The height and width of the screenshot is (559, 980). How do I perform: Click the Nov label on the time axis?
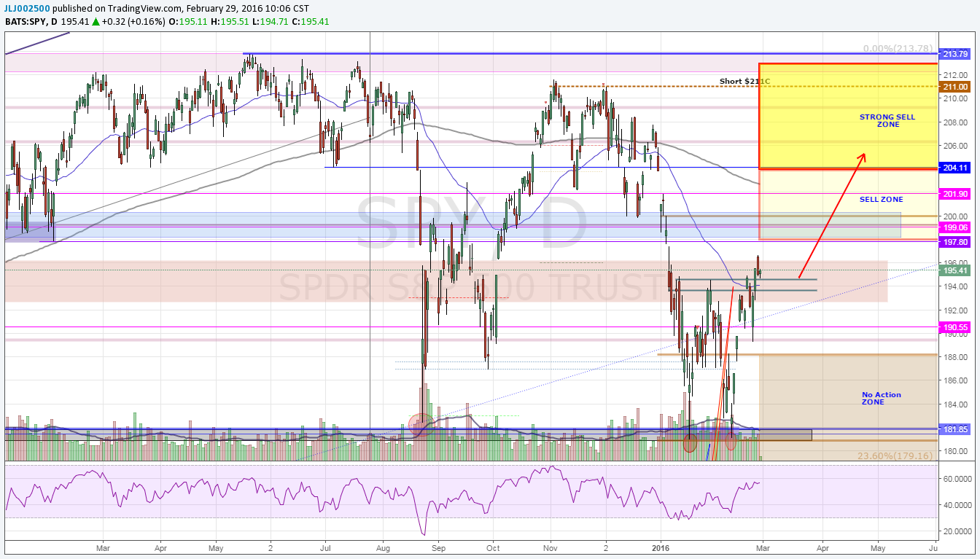(x=551, y=547)
